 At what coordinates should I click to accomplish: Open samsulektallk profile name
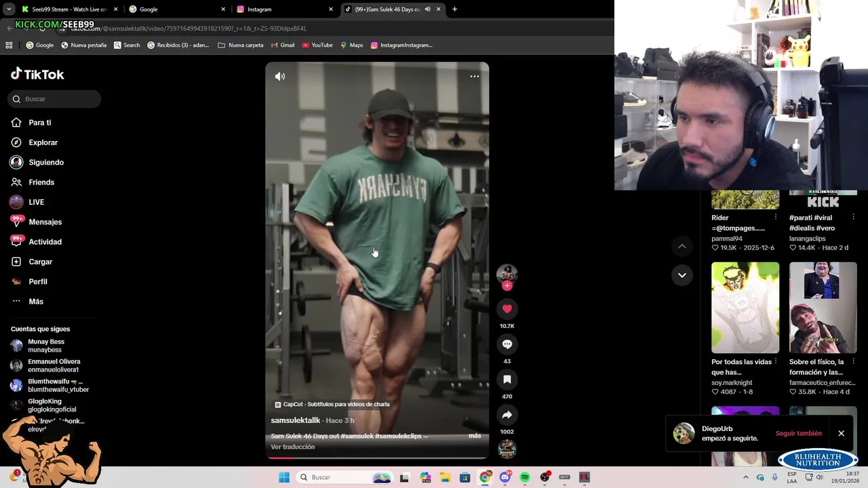tap(295, 420)
